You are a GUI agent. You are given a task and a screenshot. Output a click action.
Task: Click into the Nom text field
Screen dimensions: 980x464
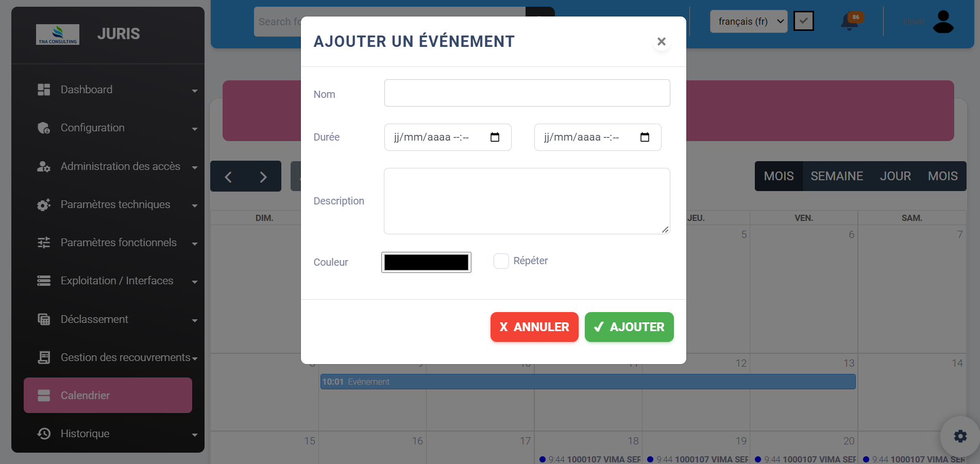[x=527, y=93]
